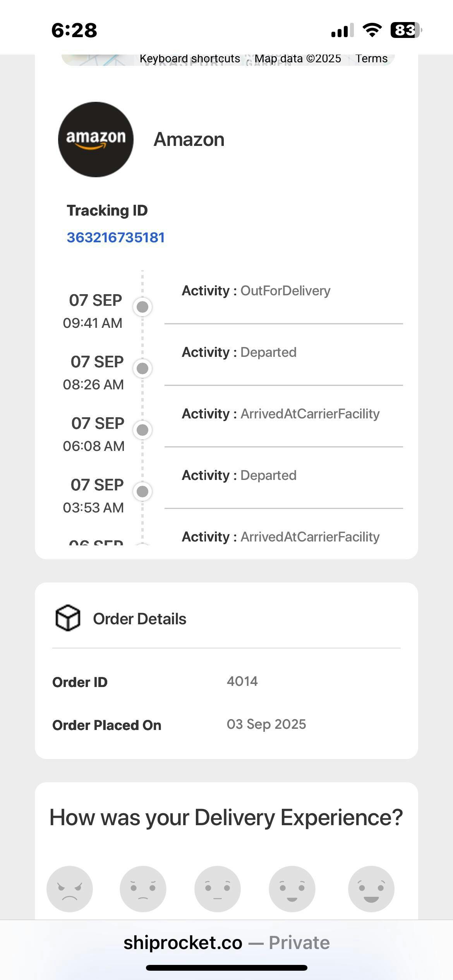Click the 03:53 AM Departed timeline dot
The height and width of the screenshot is (980, 453).
pos(142,492)
